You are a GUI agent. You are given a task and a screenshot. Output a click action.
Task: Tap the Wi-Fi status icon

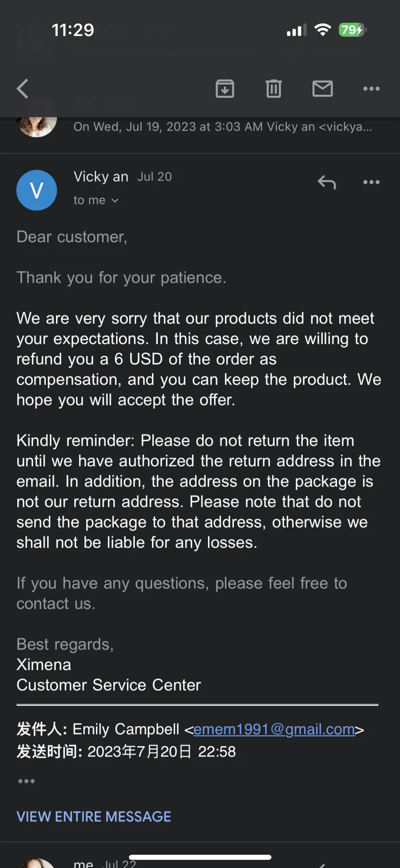coord(323,30)
